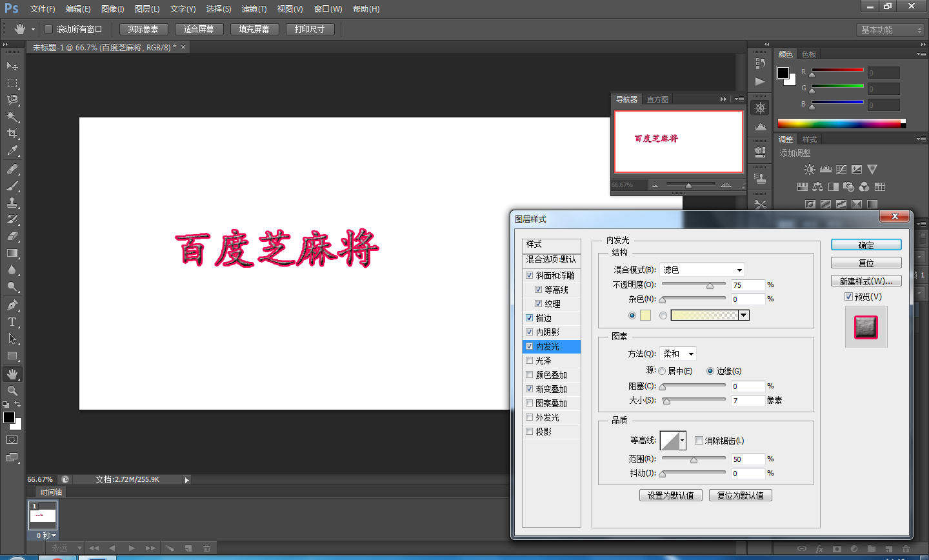This screenshot has height=560, width=929.
Task: Adjust 不透明度 opacity slider
Action: (x=710, y=285)
